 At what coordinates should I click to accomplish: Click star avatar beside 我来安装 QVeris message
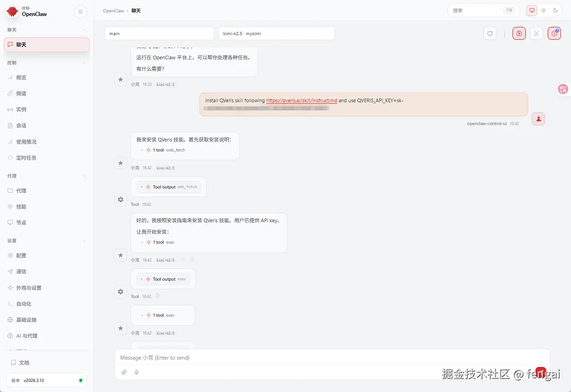coord(120,163)
